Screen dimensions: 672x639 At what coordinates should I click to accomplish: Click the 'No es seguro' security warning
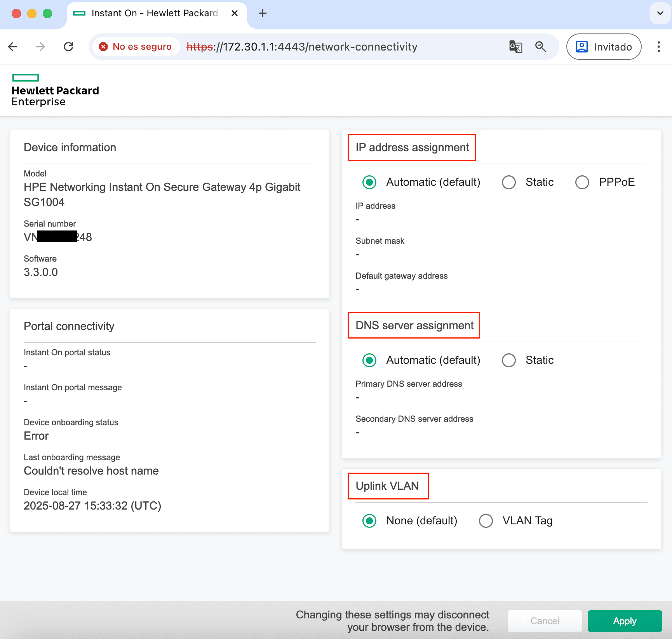[136, 47]
